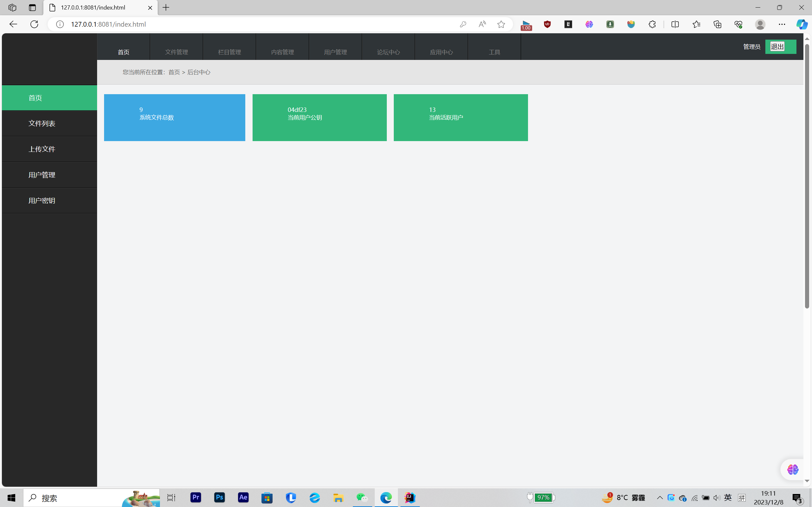Open the Copilot sidebar icon

(802, 24)
